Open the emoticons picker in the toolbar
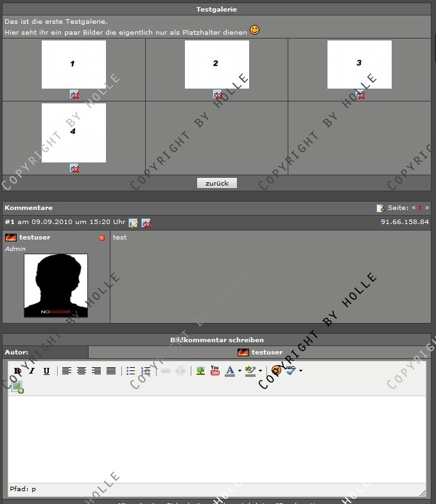 [x=276, y=371]
